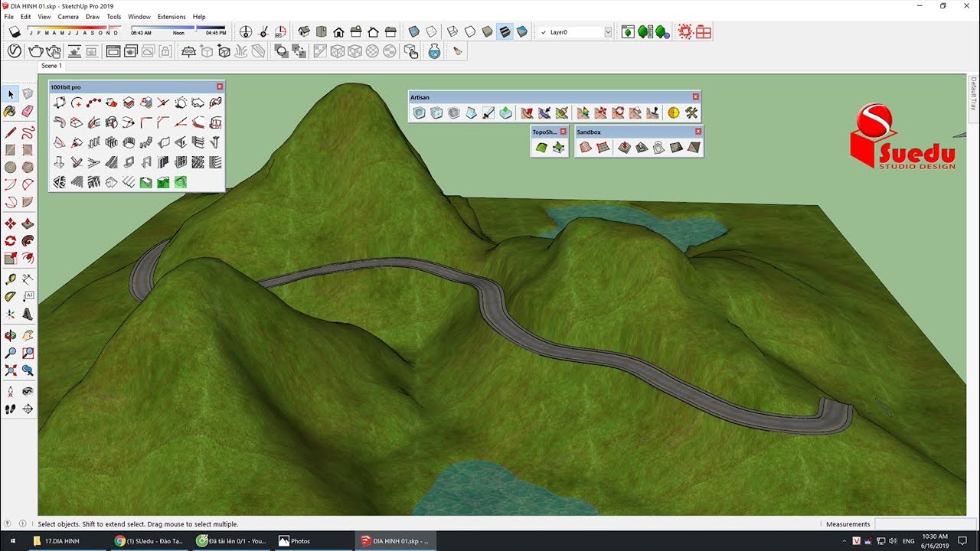Select the Line pencil tool
Image resolution: width=980 pixels, height=551 pixels.
coord(11,131)
